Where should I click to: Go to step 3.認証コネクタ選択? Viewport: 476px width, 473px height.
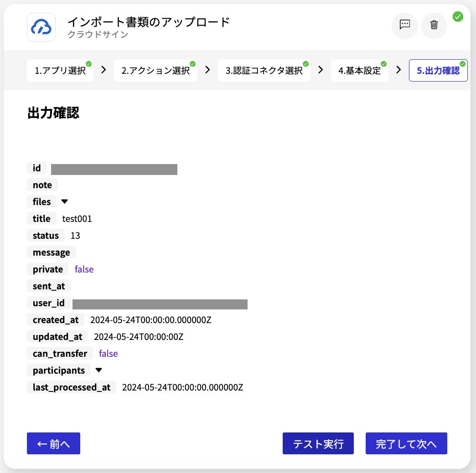[x=264, y=70]
